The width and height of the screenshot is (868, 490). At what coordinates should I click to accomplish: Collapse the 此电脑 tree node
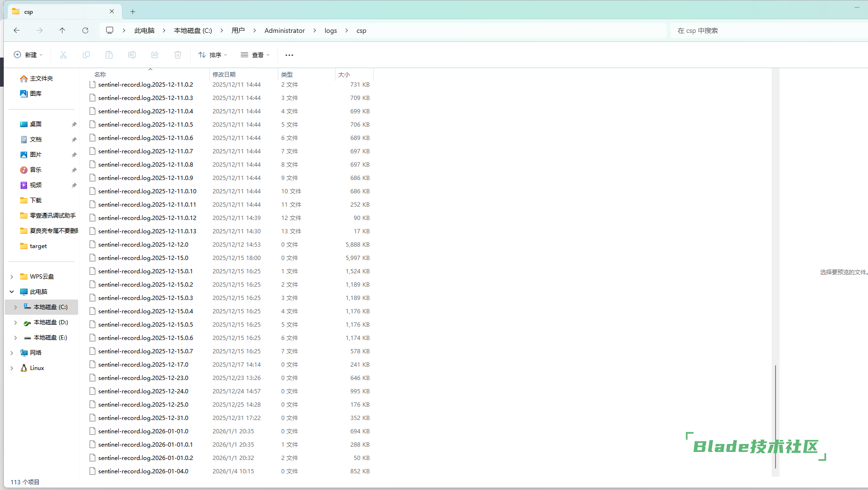coord(12,292)
